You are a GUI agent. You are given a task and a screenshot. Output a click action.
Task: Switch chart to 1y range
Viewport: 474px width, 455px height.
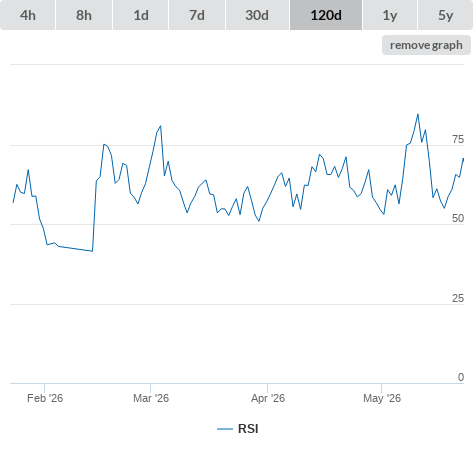pyautogui.click(x=390, y=15)
